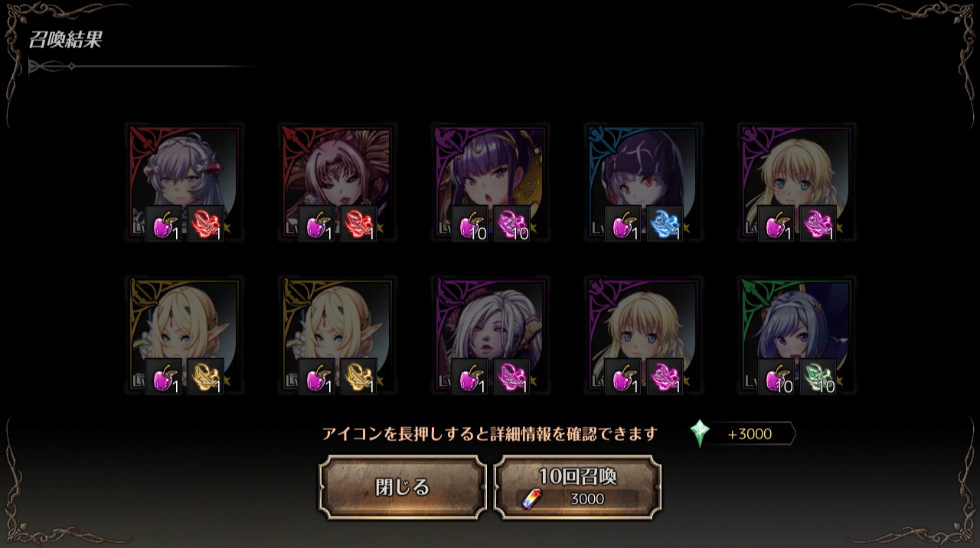Select white-haired character in purple frame
Screen dimensions: 980x548
click(490, 335)
